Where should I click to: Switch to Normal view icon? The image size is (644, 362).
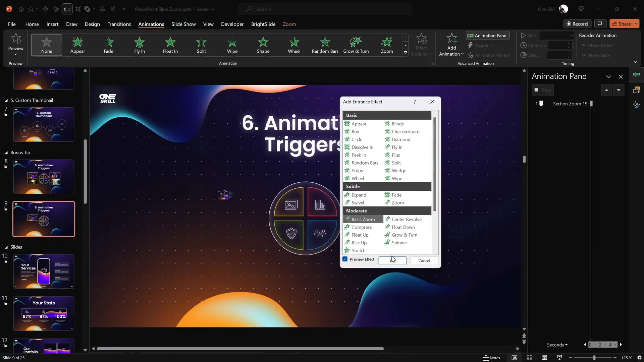(x=514, y=358)
